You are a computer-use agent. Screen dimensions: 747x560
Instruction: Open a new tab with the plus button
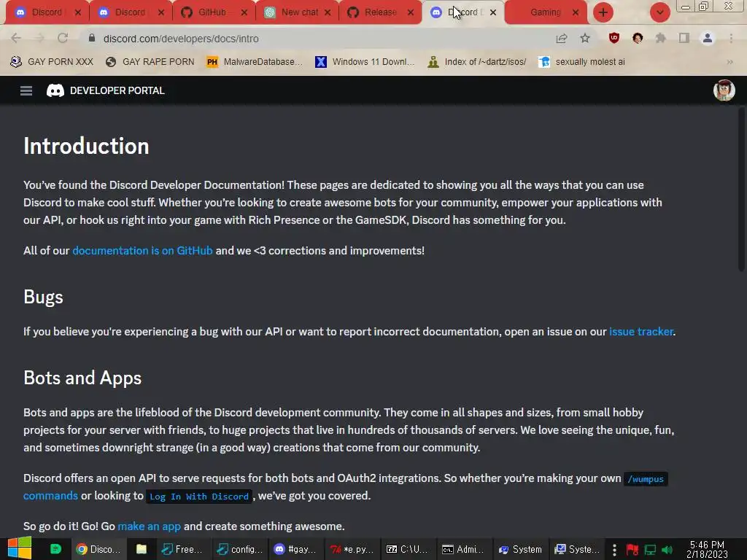603,12
